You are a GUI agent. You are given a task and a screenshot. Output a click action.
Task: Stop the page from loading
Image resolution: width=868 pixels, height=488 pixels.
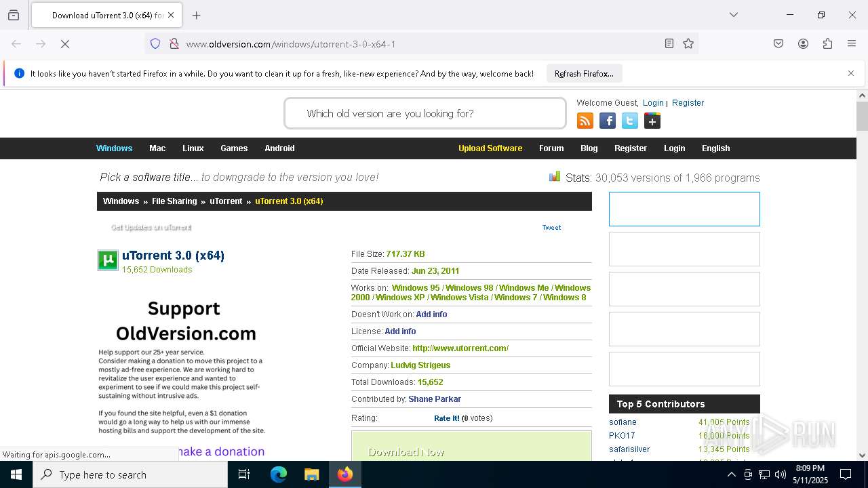[x=65, y=44]
